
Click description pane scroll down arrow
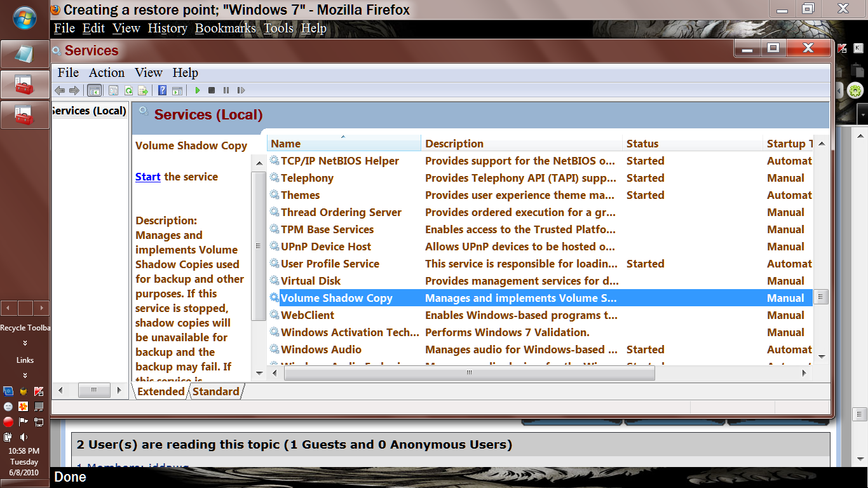[x=259, y=374]
